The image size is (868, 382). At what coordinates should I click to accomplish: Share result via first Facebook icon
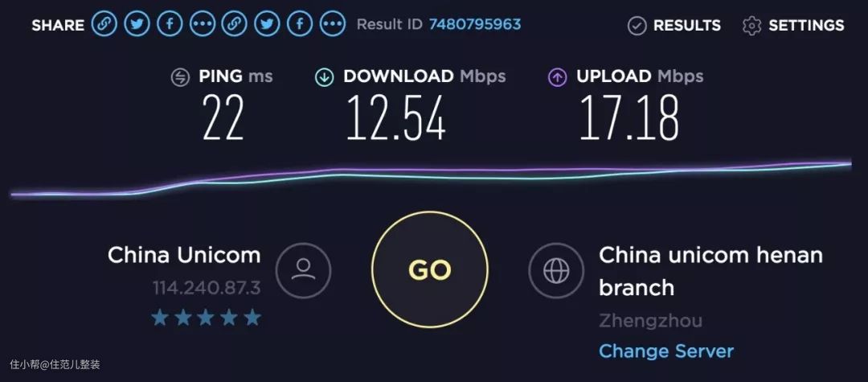170,24
